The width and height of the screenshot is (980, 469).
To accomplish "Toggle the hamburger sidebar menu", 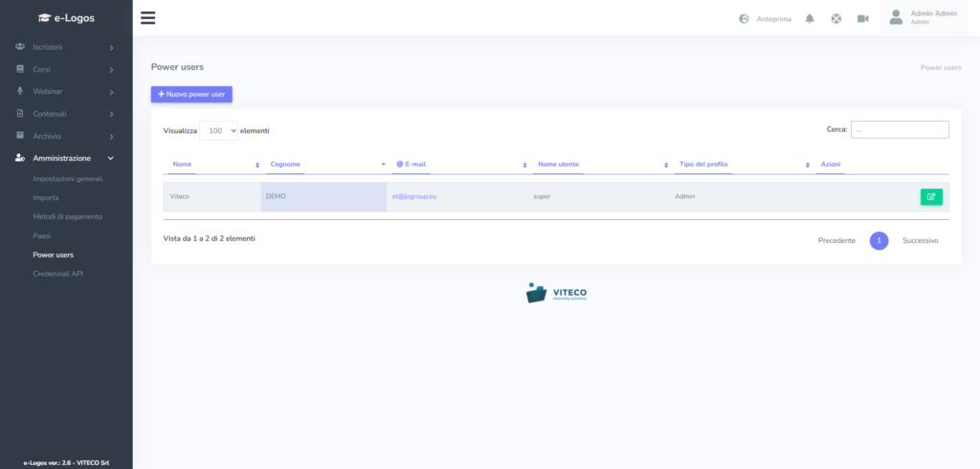I will pos(147,17).
